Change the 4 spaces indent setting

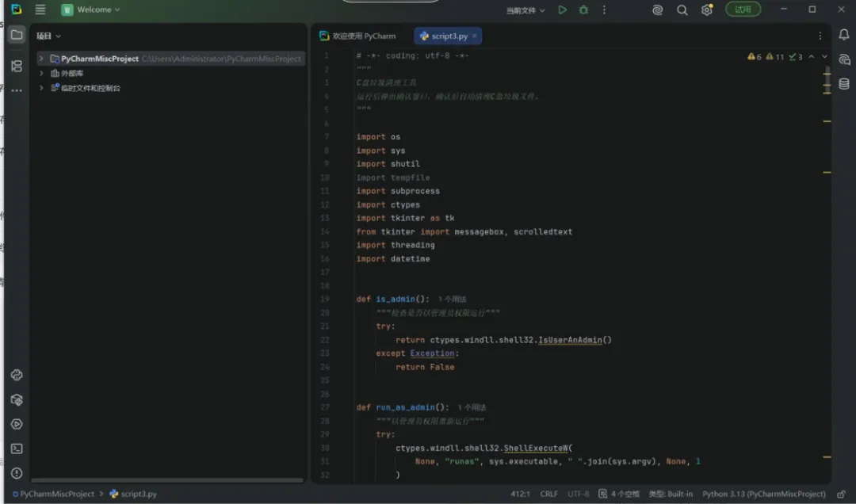point(625,494)
